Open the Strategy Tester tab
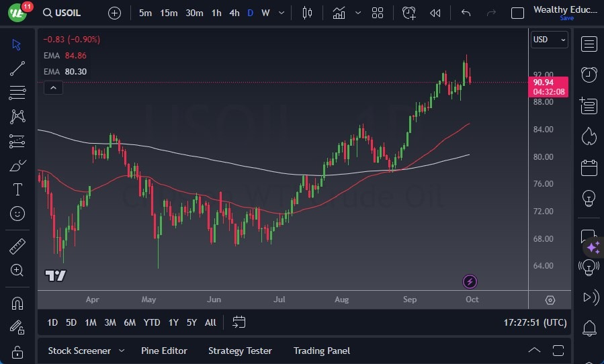The image size is (604, 364). click(x=240, y=351)
